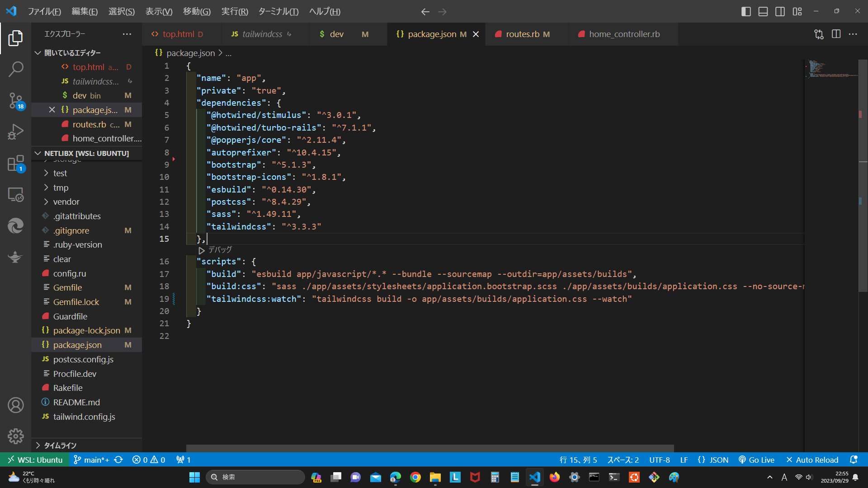The image size is (868, 488).
Task: Open the editor More Actions ellipsis menu
Action: tap(853, 34)
